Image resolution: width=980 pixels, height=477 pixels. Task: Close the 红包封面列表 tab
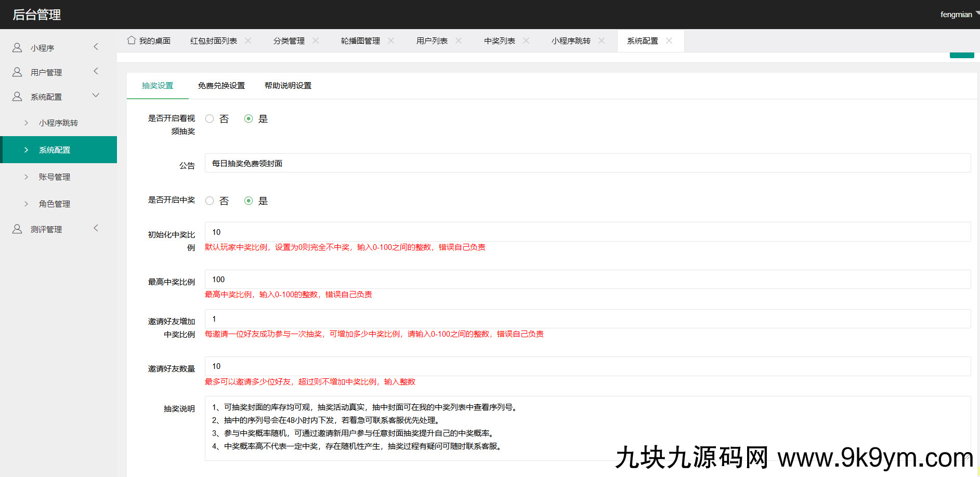(248, 41)
